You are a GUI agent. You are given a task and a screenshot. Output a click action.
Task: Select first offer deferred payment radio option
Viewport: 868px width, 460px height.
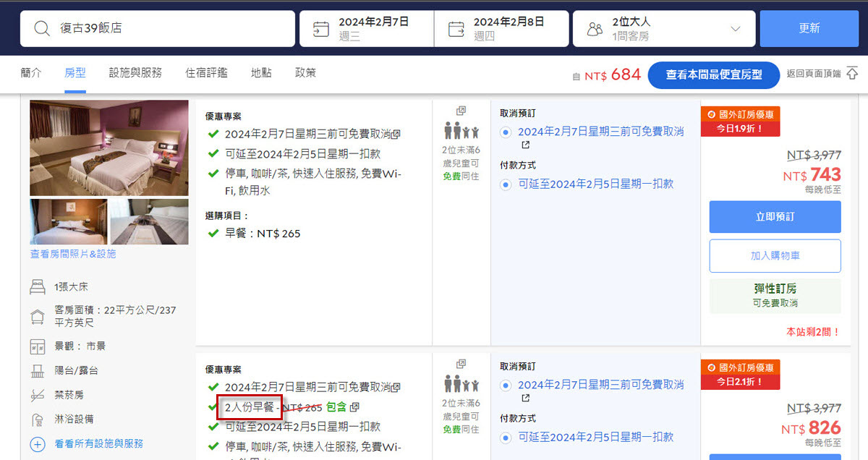[x=505, y=184]
